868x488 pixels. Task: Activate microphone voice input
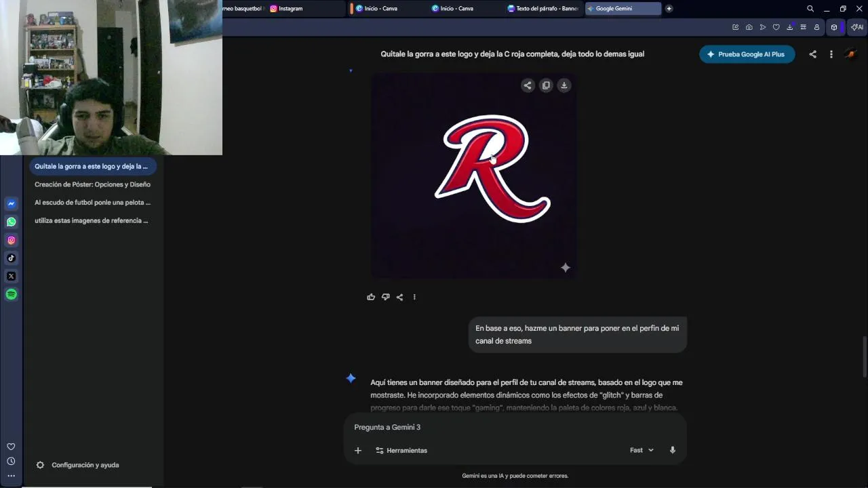pos(673,450)
